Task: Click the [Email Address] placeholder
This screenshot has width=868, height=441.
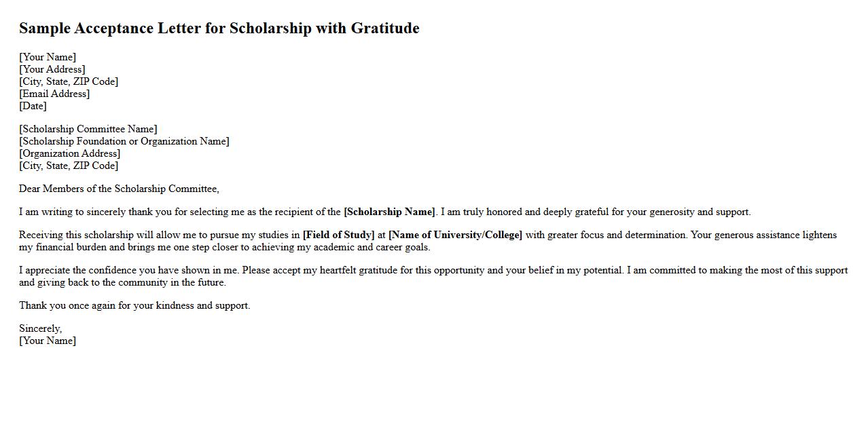Action: pos(54,94)
